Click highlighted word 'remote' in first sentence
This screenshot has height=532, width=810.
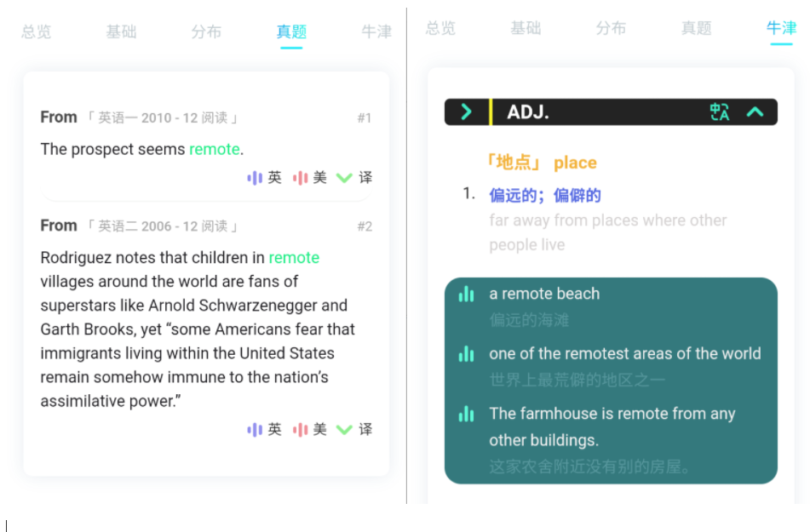215,149
